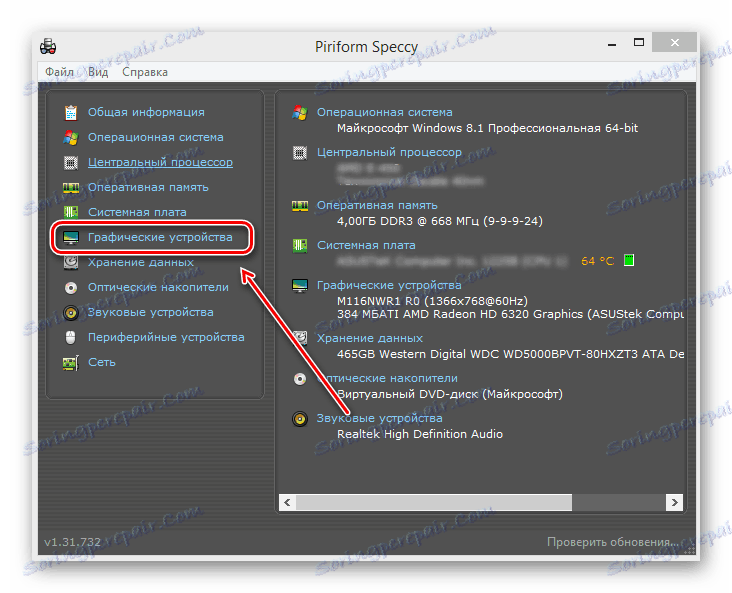Click Проверить обновления link
Viewport: 732px width, 593px height.
pyautogui.click(x=612, y=542)
